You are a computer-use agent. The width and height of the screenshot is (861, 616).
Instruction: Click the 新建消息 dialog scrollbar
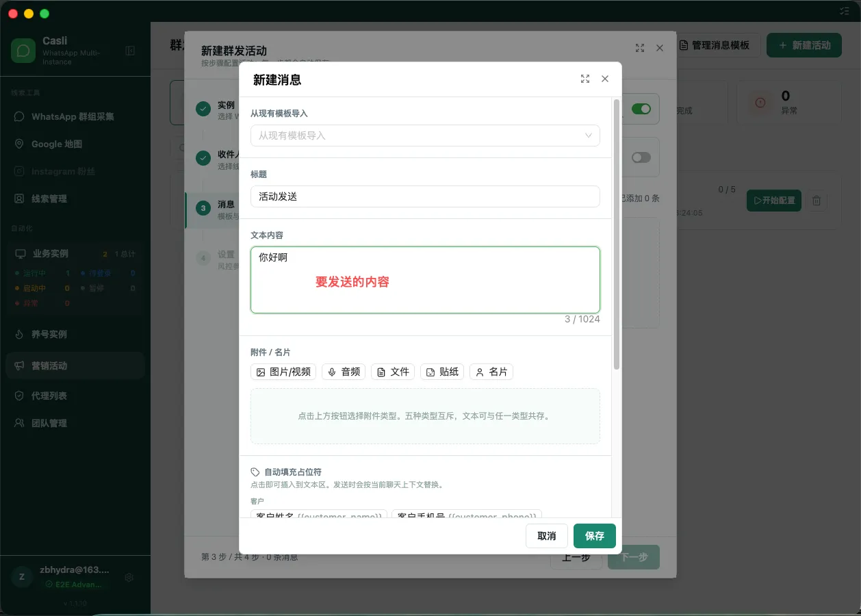617,235
